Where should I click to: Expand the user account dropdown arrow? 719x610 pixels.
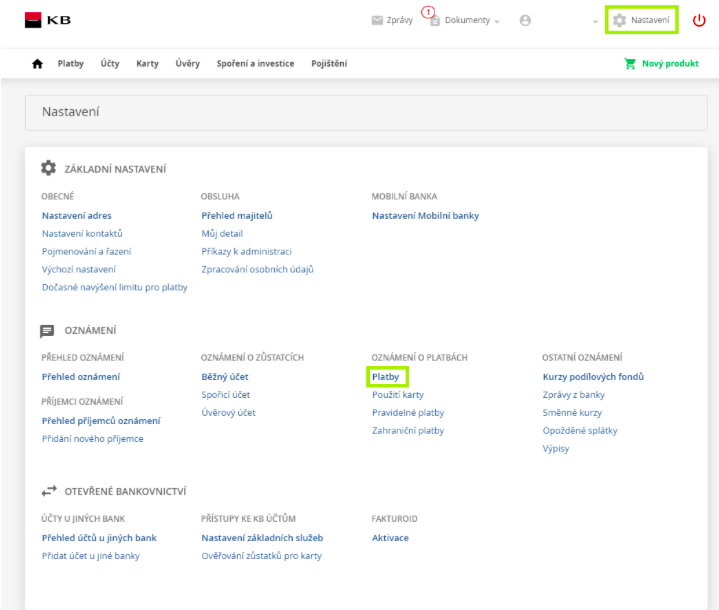(x=595, y=22)
